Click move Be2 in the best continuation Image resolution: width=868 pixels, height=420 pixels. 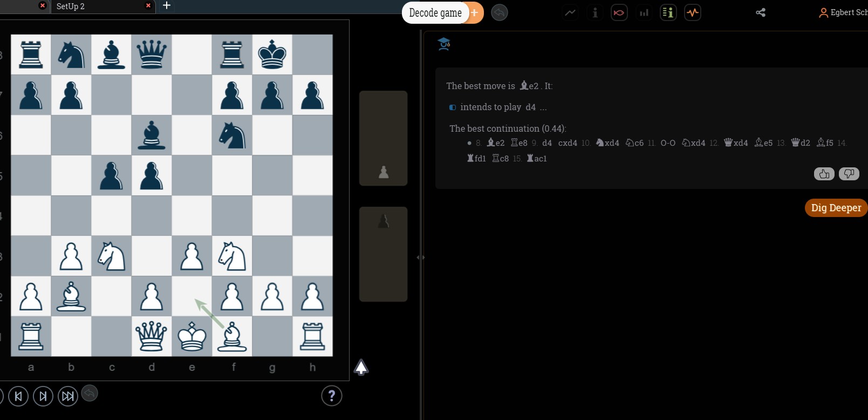(496, 143)
